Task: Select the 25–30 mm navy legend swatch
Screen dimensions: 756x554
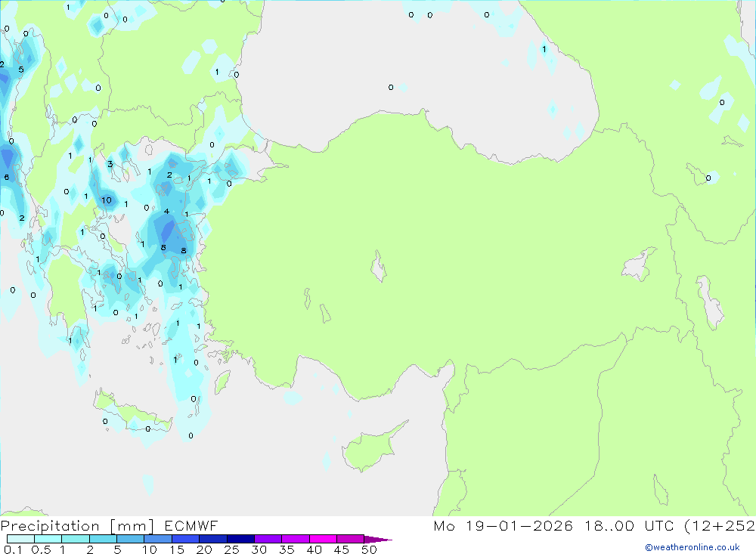Action: (x=240, y=539)
